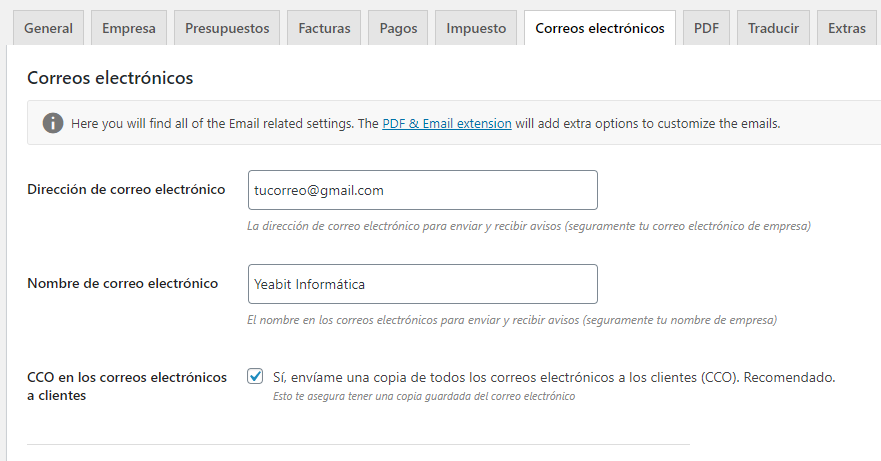Image resolution: width=881 pixels, height=461 pixels.
Task: Click the 'CCO en los correos electrónicos' label
Action: click(x=126, y=386)
